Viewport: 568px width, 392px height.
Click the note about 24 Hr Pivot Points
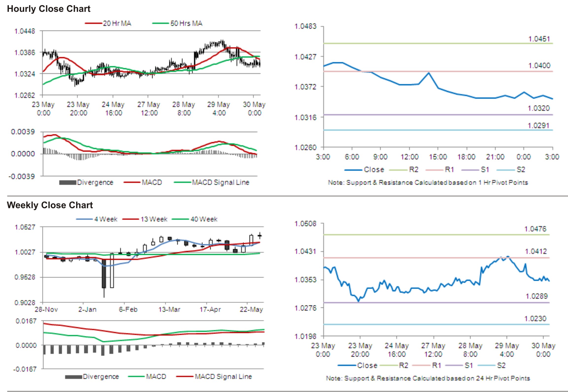click(x=428, y=378)
